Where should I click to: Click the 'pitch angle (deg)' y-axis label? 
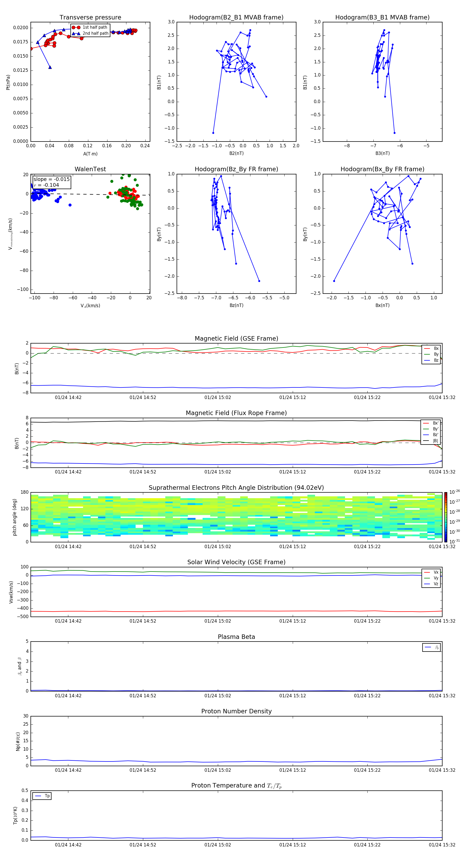(14, 517)
